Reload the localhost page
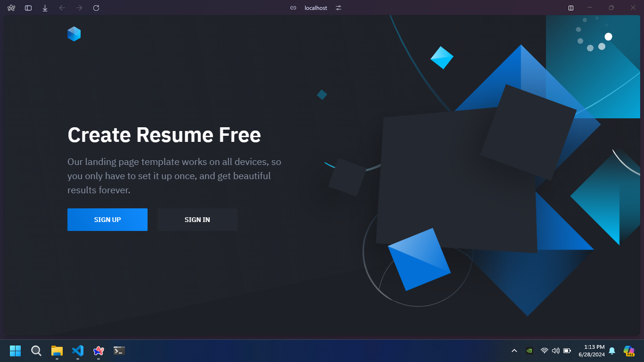Image resolution: width=644 pixels, height=362 pixels. tap(96, 8)
